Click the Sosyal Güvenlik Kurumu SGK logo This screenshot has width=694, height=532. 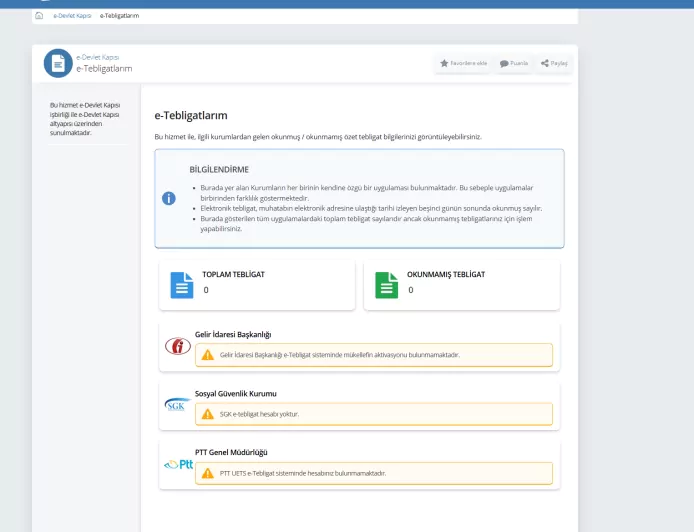177,405
